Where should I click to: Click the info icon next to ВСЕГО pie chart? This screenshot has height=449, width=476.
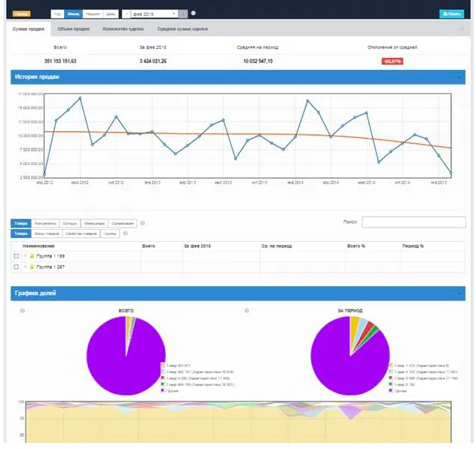(23, 310)
